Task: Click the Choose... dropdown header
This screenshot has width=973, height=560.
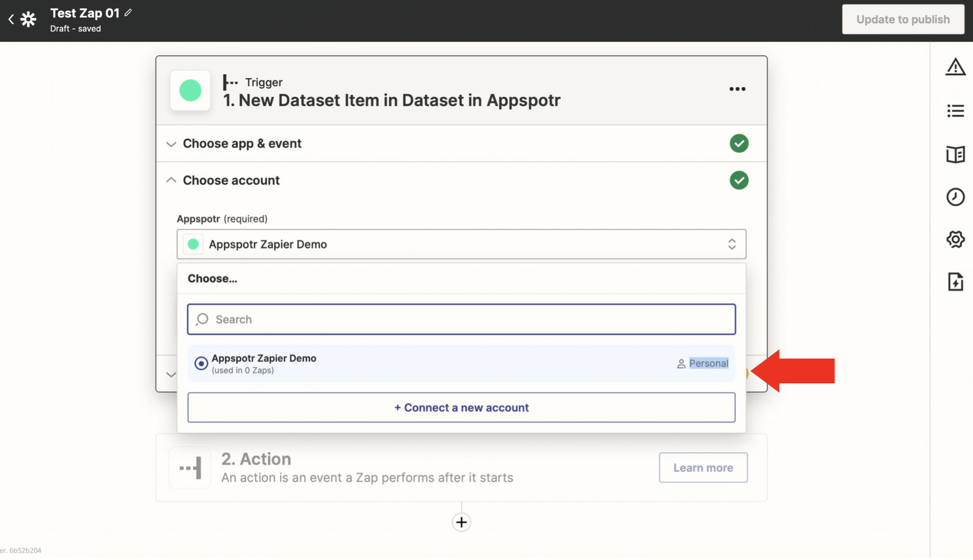Action: (x=212, y=278)
